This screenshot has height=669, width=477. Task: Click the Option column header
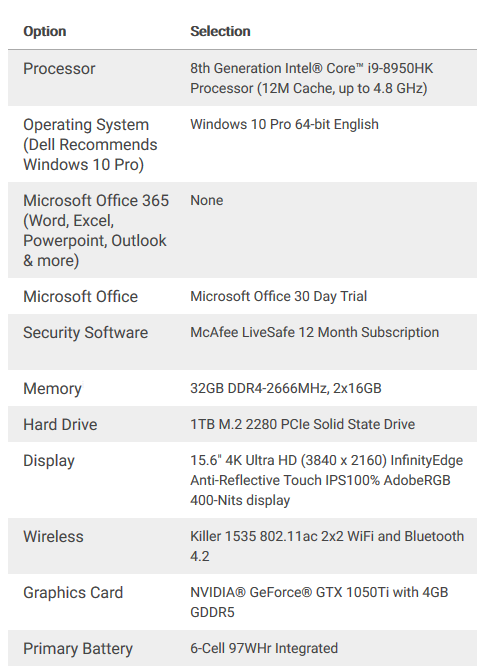click(x=44, y=31)
